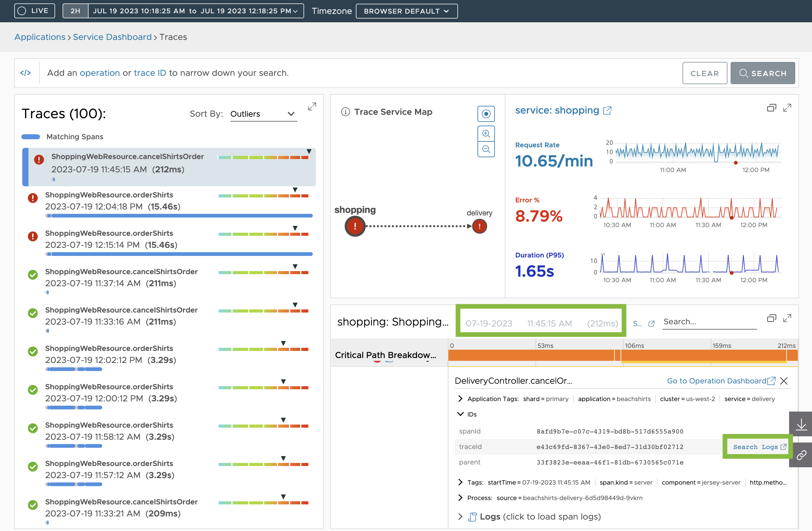
Task: Click success check of 12:00:12 PM trace
Action: 33,390
